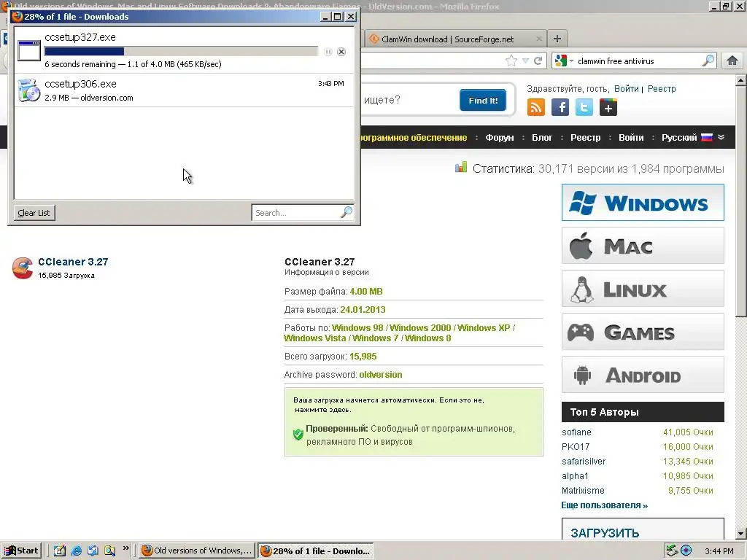Open the sofiane author link
Image resolution: width=747 pixels, height=560 pixels.
[x=576, y=432]
